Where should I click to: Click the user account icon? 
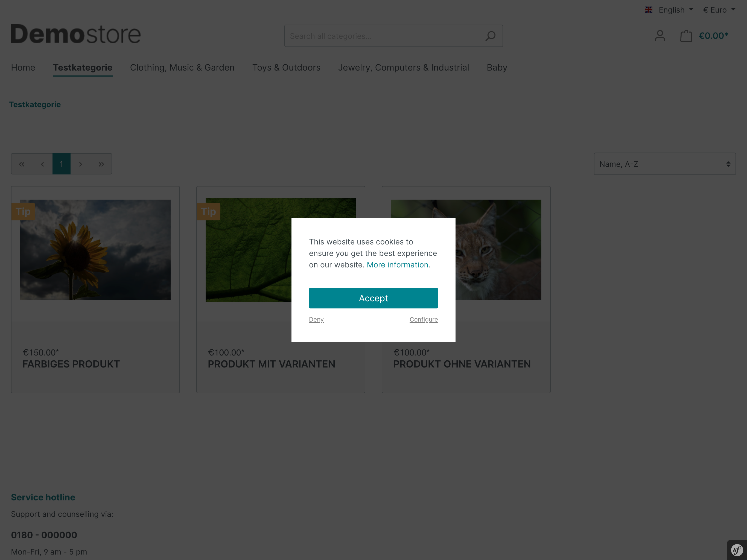click(660, 36)
